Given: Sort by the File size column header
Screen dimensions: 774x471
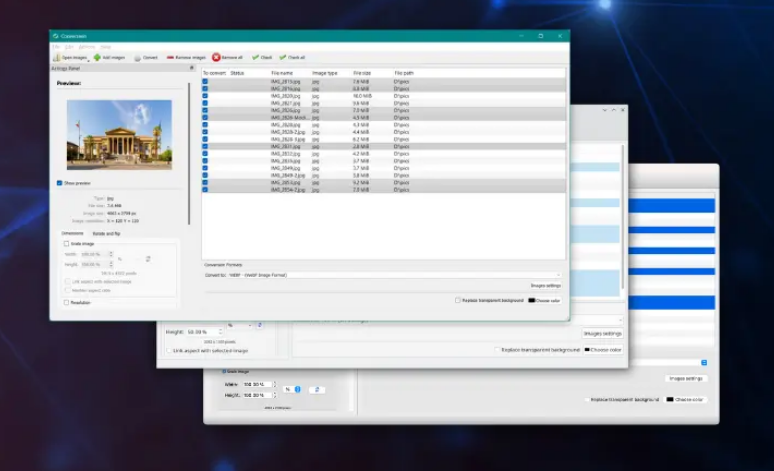Looking at the screenshot, I should pyautogui.click(x=362, y=73).
